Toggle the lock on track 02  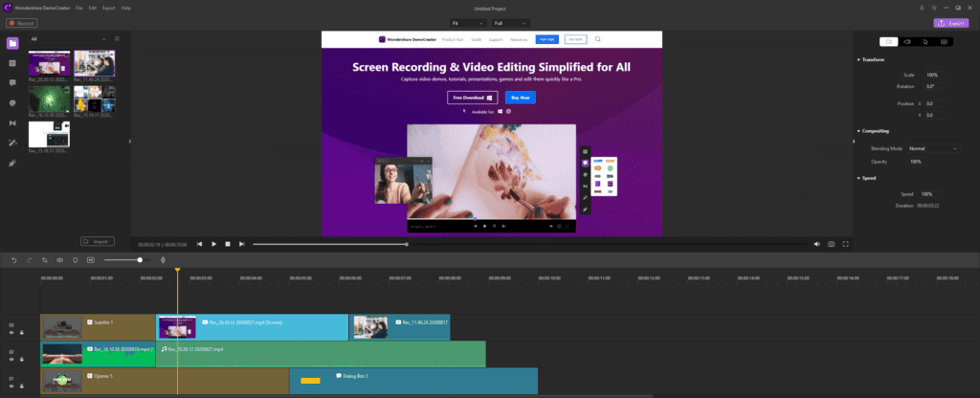click(x=21, y=360)
